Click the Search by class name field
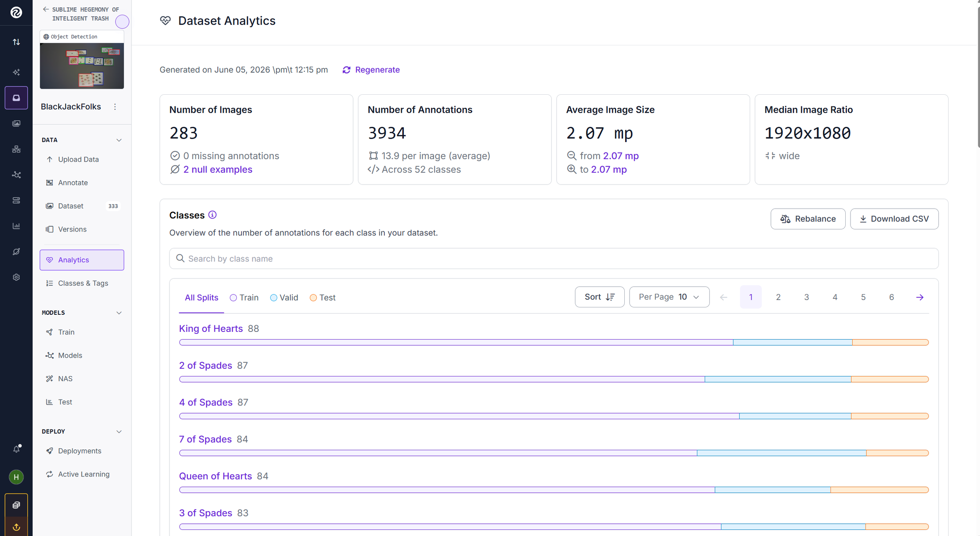980x536 pixels. [x=554, y=258]
